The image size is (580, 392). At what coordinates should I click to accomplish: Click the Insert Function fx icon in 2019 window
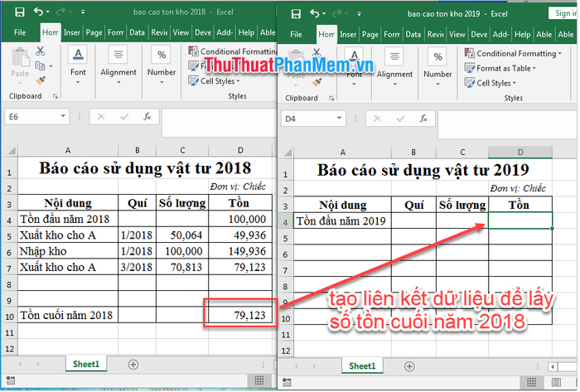pos(423,118)
